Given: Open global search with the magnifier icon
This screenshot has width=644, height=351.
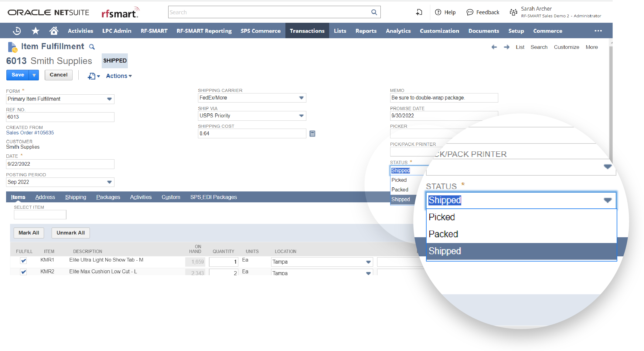Looking at the screenshot, I should [x=374, y=12].
